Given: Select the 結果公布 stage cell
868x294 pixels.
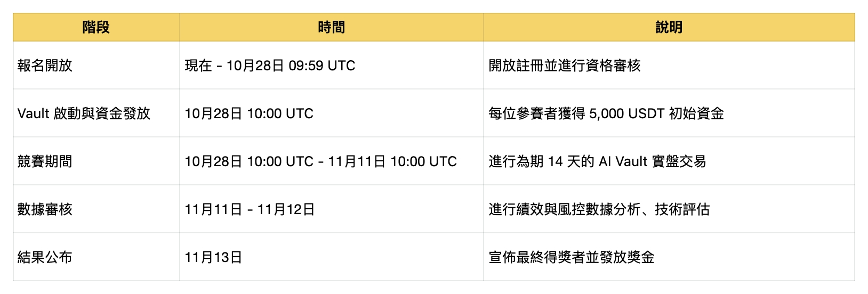Looking at the screenshot, I should [45, 257].
